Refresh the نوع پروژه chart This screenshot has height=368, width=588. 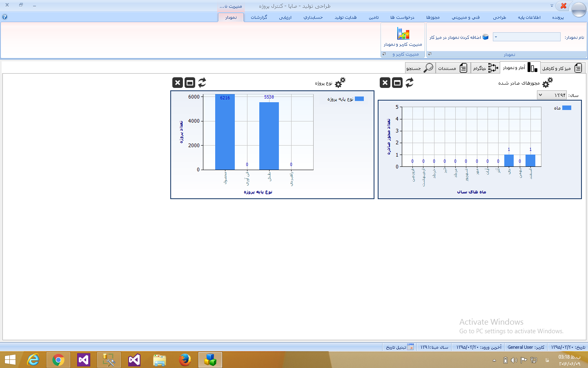[x=202, y=83]
